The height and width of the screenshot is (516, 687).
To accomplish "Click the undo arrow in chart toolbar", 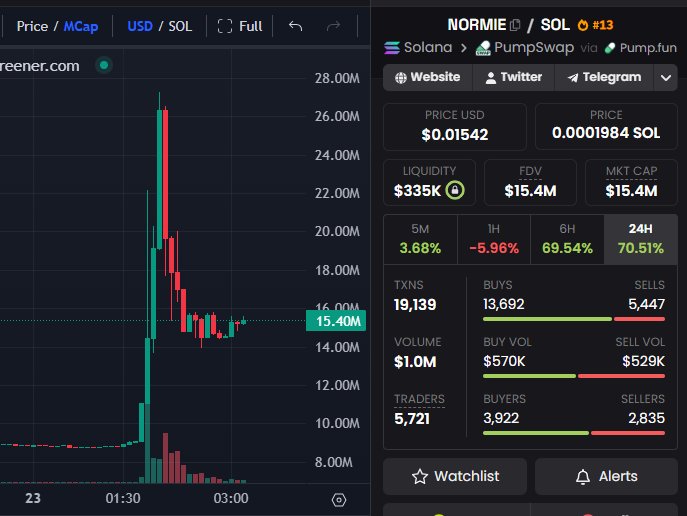I will (x=296, y=26).
